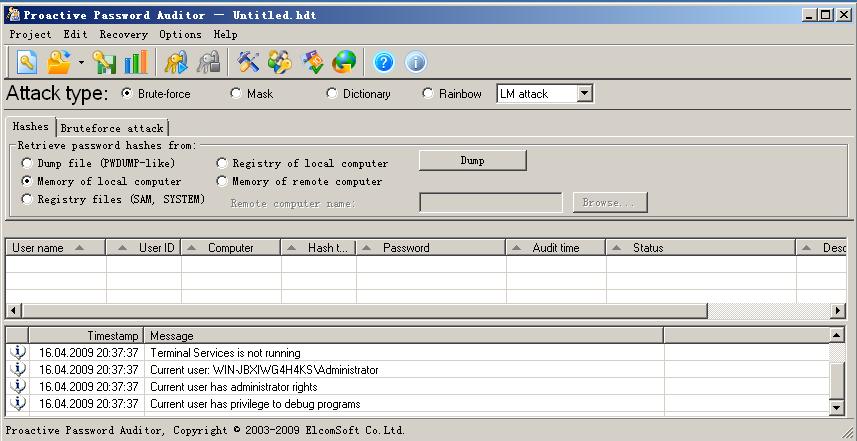Expand the LM attack combo box

[x=585, y=93]
